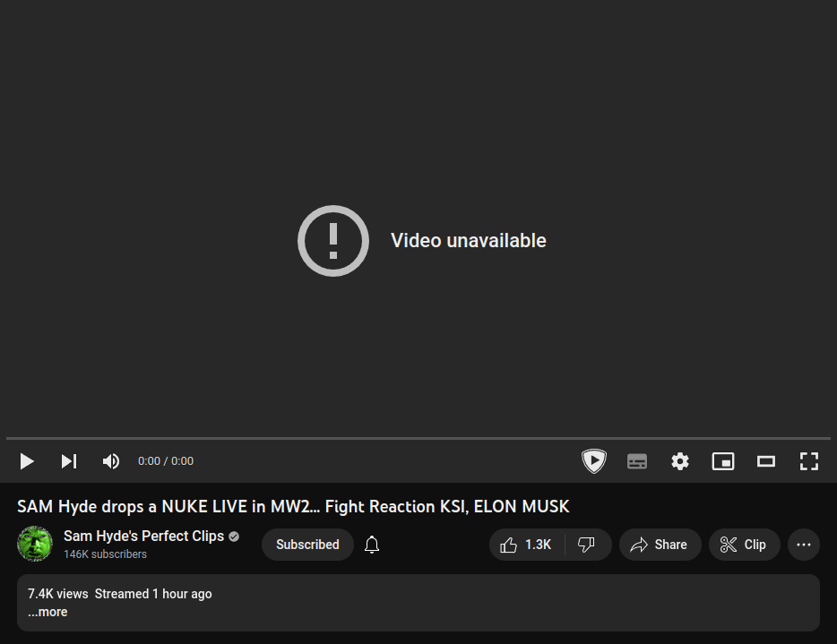Viewport: 837px width, 644px height.
Task: Open the Share dialog
Action: pyautogui.click(x=660, y=545)
